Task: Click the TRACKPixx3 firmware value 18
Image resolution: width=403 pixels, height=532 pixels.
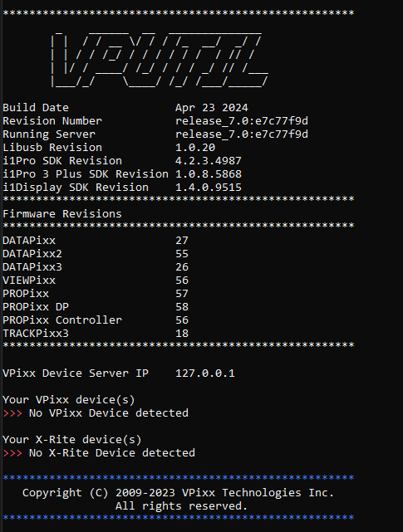Action: point(182,333)
